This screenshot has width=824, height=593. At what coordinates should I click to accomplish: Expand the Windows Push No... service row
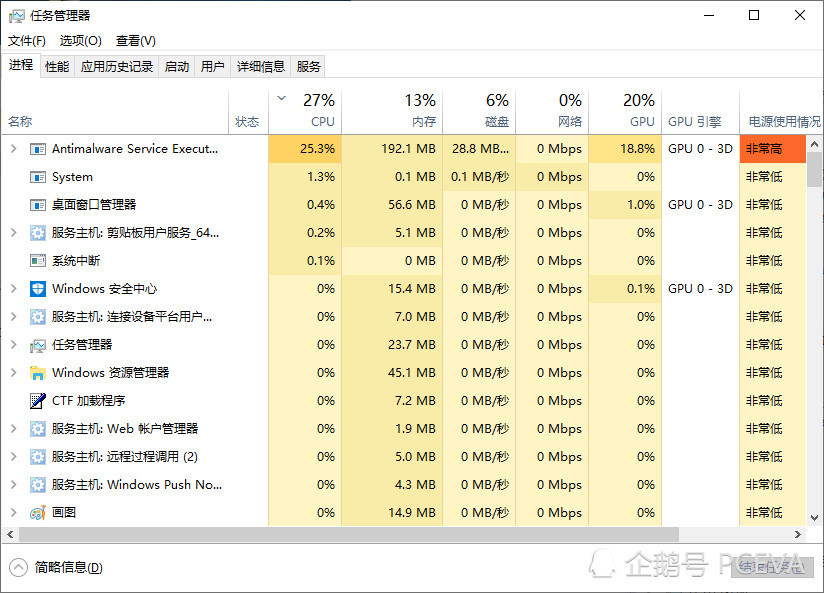14,485
